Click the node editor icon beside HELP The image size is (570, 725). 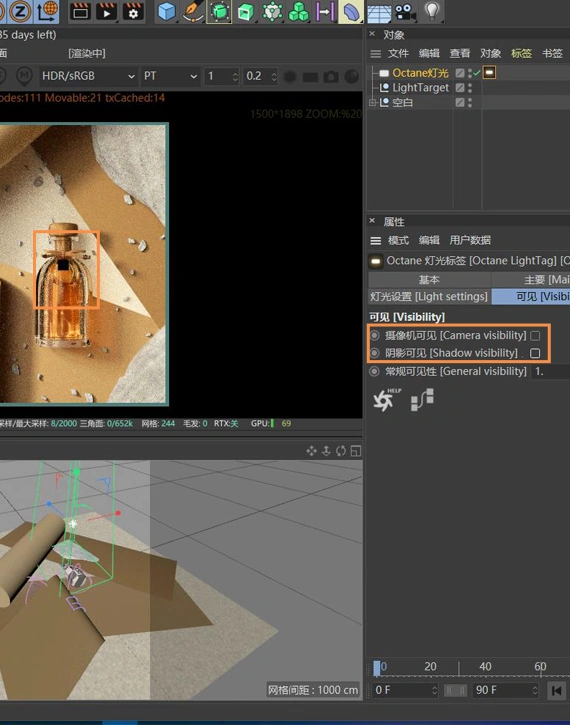coord(422,399)
